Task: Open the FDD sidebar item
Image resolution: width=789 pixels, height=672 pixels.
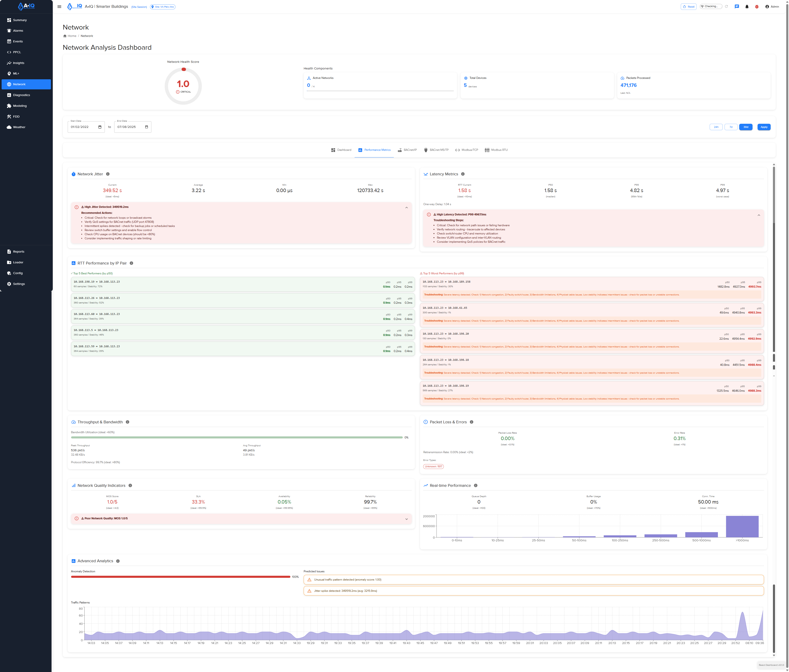Action: pos(16,116)
